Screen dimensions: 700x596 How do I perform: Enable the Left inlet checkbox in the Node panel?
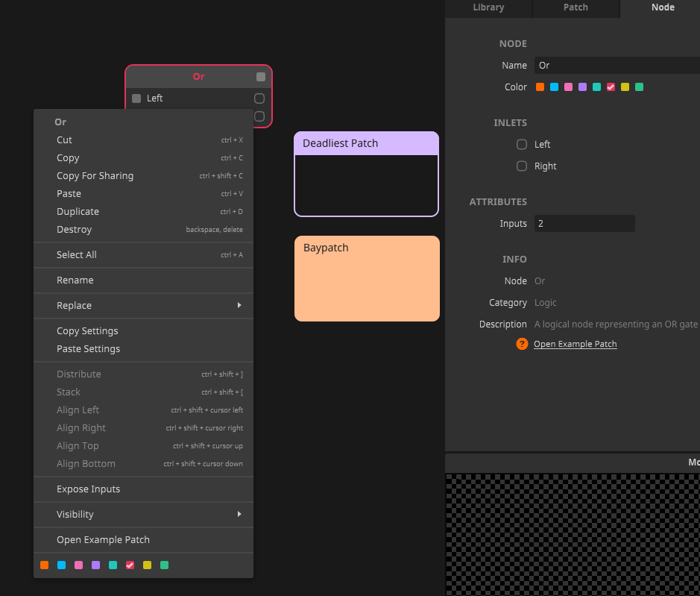pyautogui.click(x=521, y=144)
